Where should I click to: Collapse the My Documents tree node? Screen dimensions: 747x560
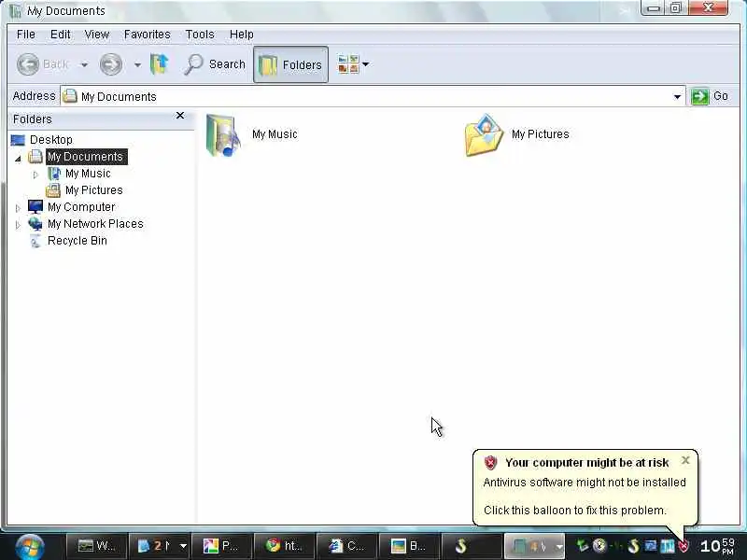pyautogui.click(x=18, y=159)
